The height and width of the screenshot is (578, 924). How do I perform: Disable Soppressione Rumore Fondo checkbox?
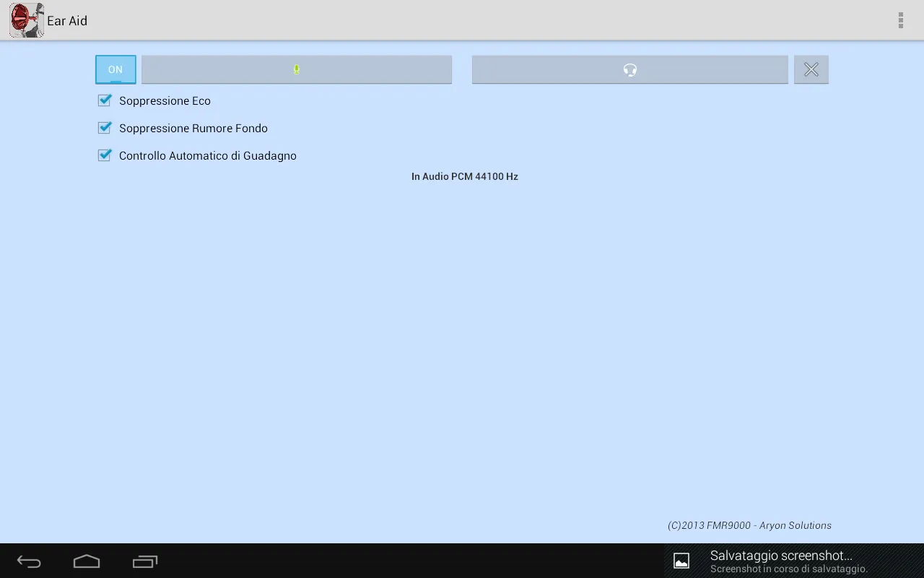click(x=105, y=128)
